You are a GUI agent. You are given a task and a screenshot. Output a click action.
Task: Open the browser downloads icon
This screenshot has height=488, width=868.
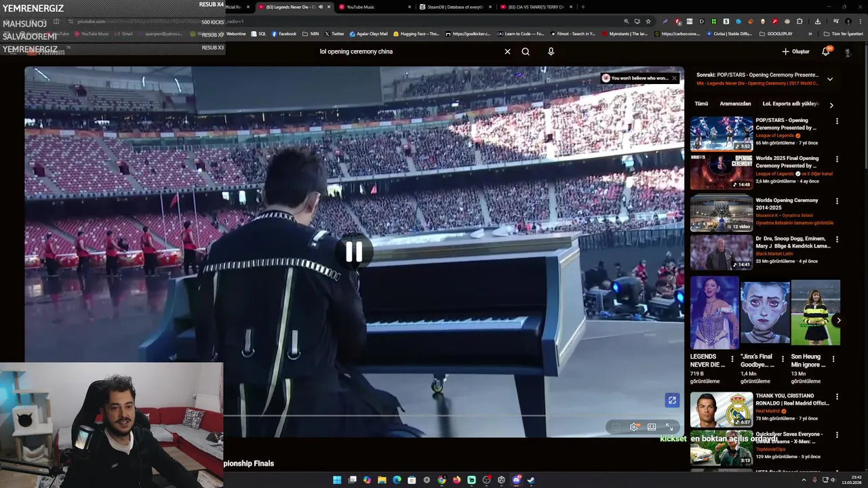(818, 21)
